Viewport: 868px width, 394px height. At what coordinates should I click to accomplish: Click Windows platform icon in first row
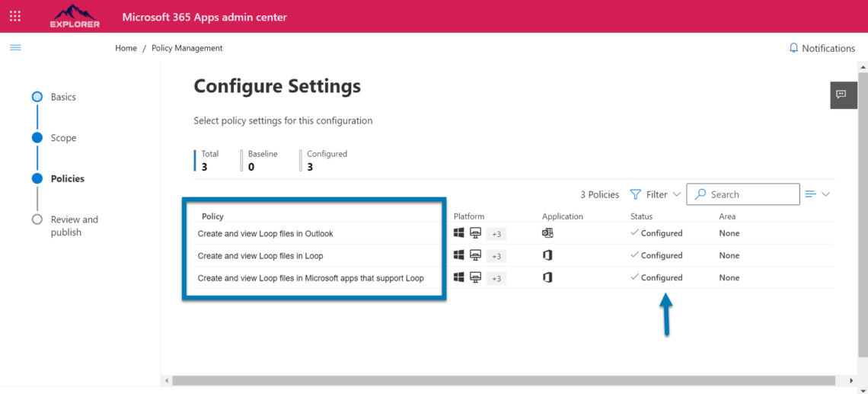point(458,233)
